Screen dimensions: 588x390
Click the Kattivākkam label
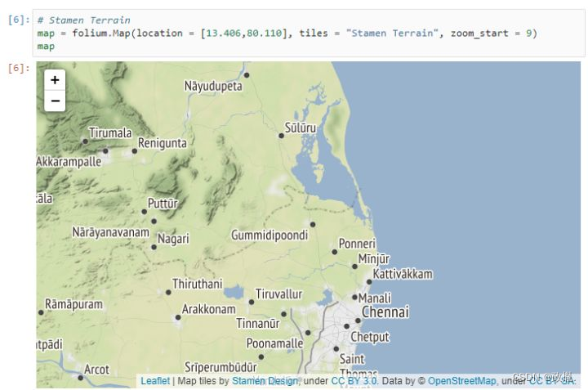(x=403, y=274)
